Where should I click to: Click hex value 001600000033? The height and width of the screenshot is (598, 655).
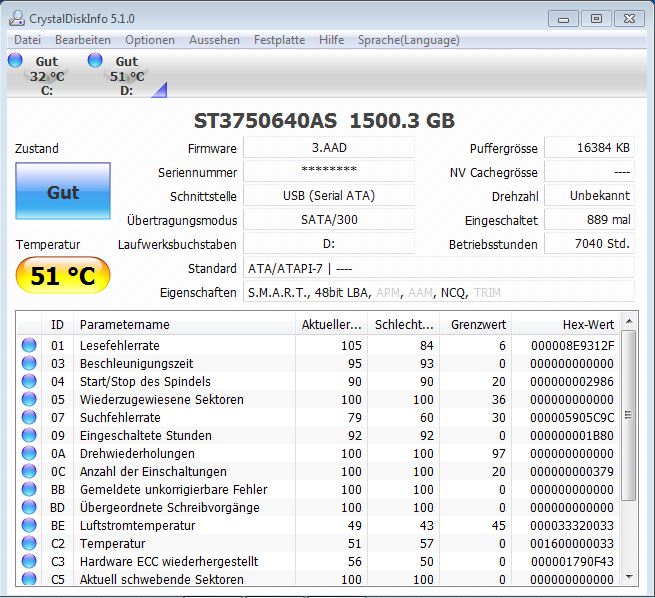pos(572,544)
